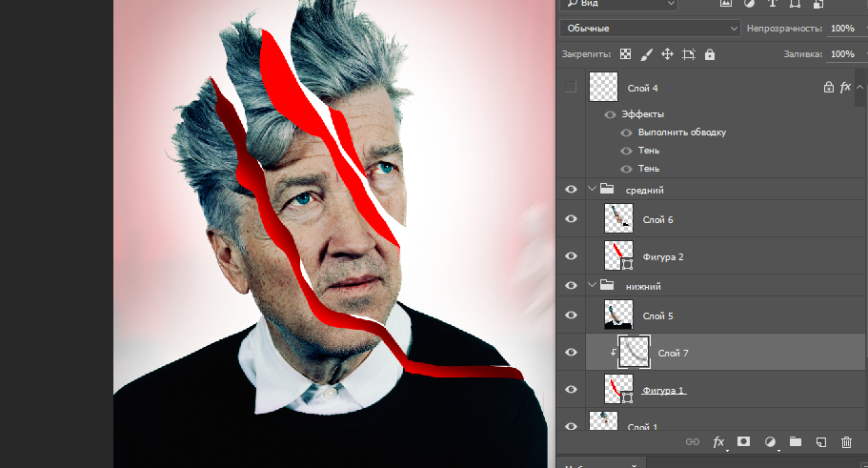Click vector mask badge on Фигура 2

pyautogui.click(x=627, y=264)
